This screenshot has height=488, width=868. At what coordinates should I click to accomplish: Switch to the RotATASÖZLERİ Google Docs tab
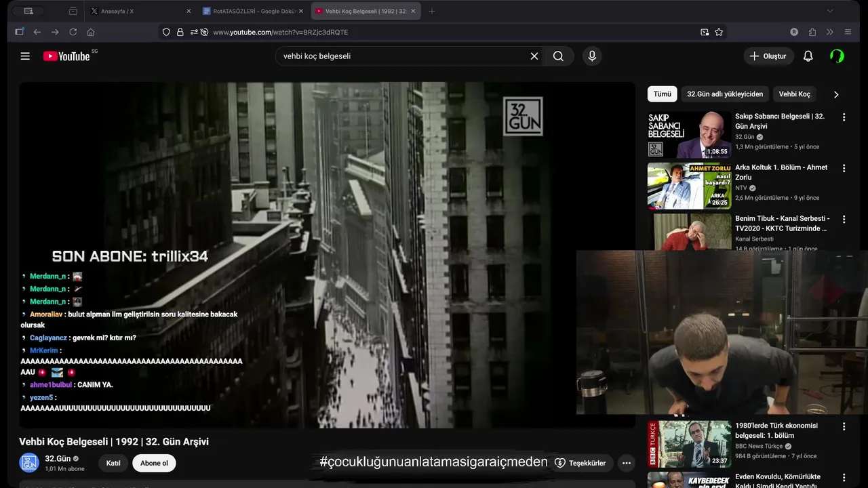(253, 11)
